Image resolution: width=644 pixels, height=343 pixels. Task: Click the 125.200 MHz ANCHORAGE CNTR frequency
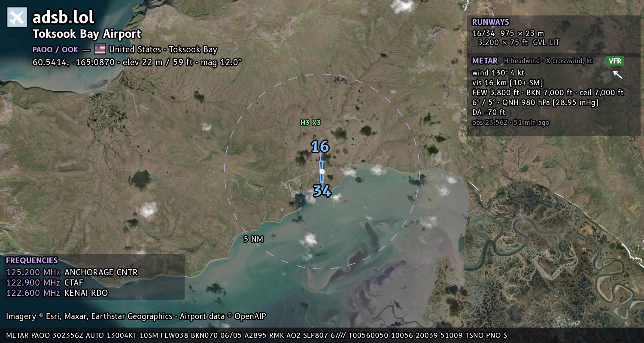72,272
